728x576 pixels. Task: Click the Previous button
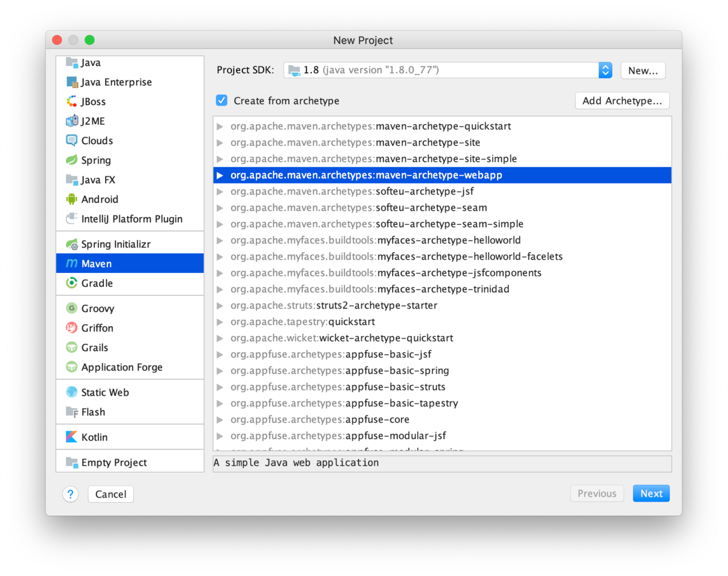(x=597, y=494)
